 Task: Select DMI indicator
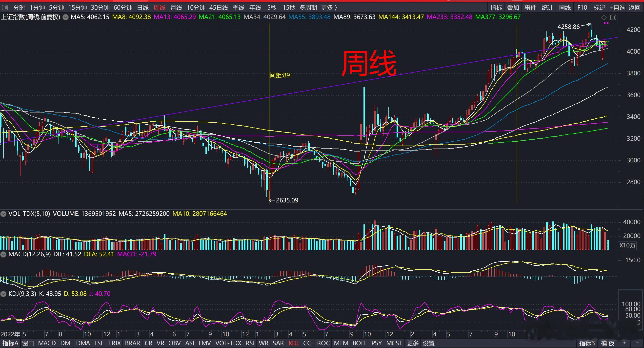coord(66,343)
